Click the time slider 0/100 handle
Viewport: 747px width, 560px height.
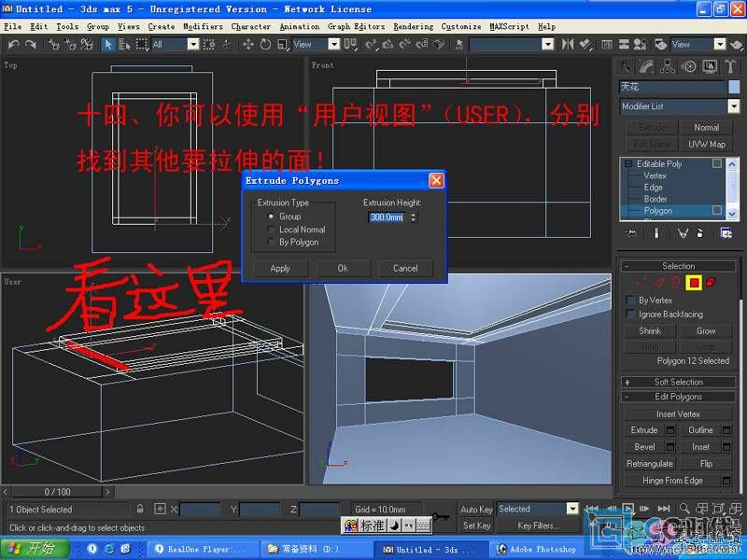coord(57,492)
